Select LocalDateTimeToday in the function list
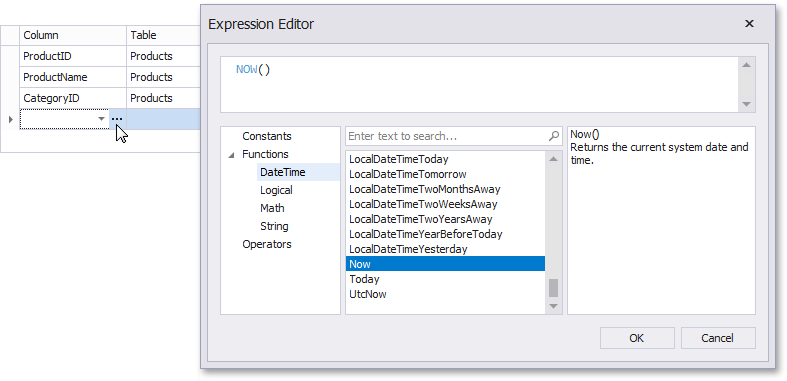Viewport: 787px width, 381px height. [445, 159]
